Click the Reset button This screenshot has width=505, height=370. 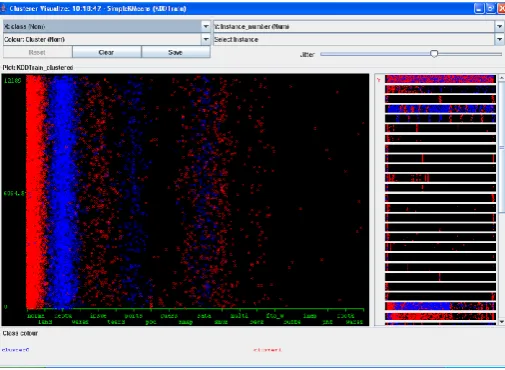pyautogui.click(x=37, y=52)
